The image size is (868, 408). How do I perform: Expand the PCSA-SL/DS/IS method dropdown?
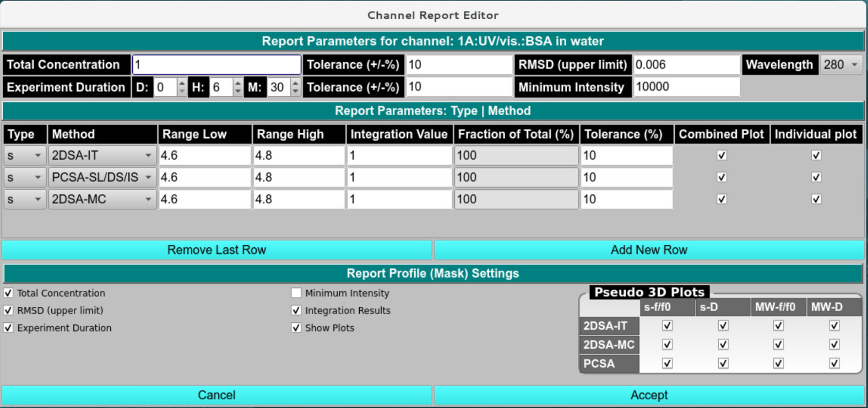(102, 177)
